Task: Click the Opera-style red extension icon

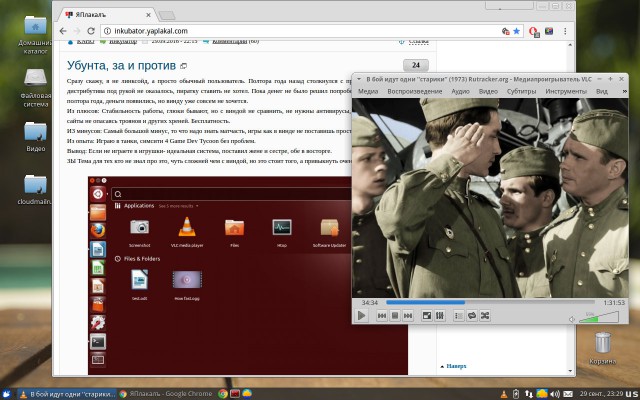Action: coord(533,31)
